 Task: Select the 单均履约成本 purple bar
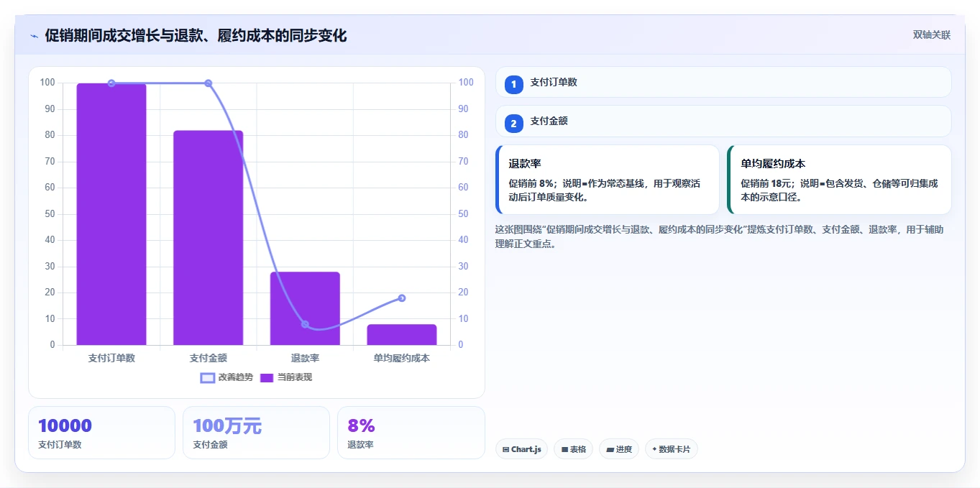click(x=401, y=335)
